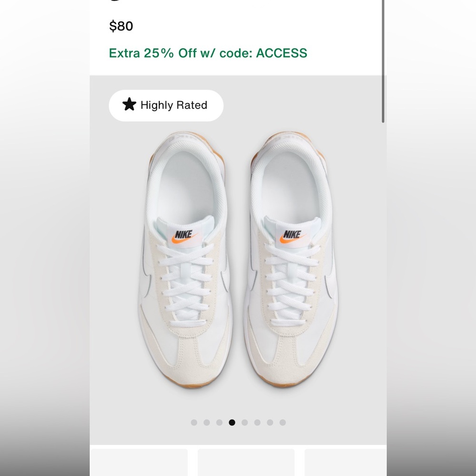
Task: Select the currently active fourth carousel dot
Action: tap(232, 421)
